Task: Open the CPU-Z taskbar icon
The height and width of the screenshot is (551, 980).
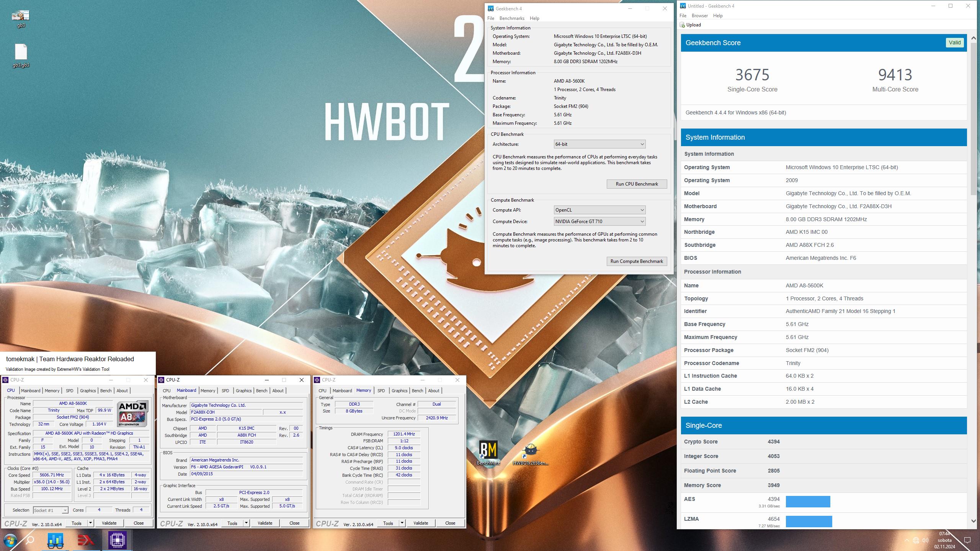Action: coord(117,540)
